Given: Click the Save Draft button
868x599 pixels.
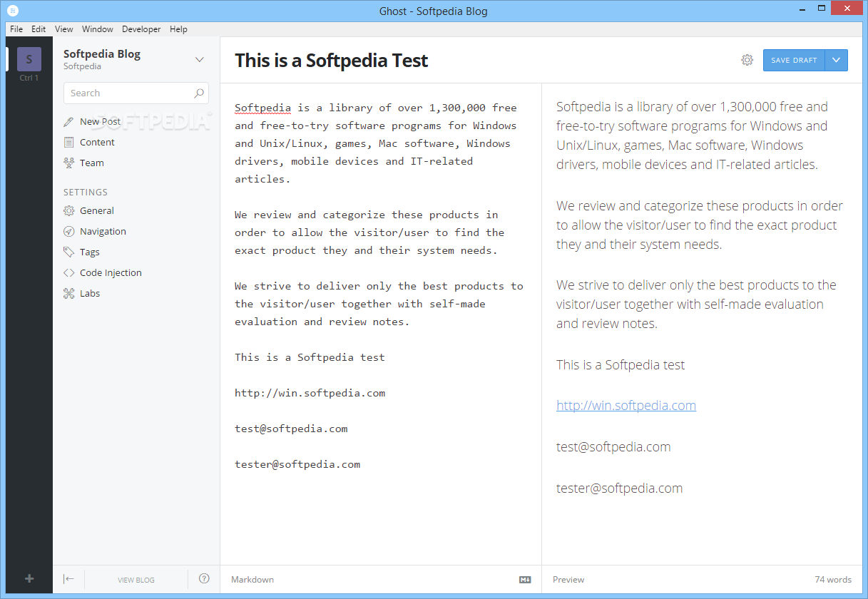Looking at the screenshot, I should pos(793,60).
